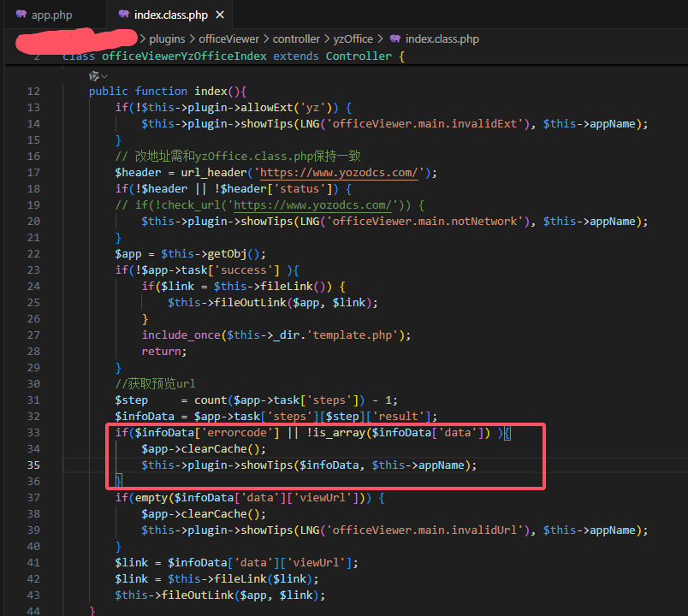The image size is (688, 616).
Task: Click the 'template.php' string
Action: point(353,335)
